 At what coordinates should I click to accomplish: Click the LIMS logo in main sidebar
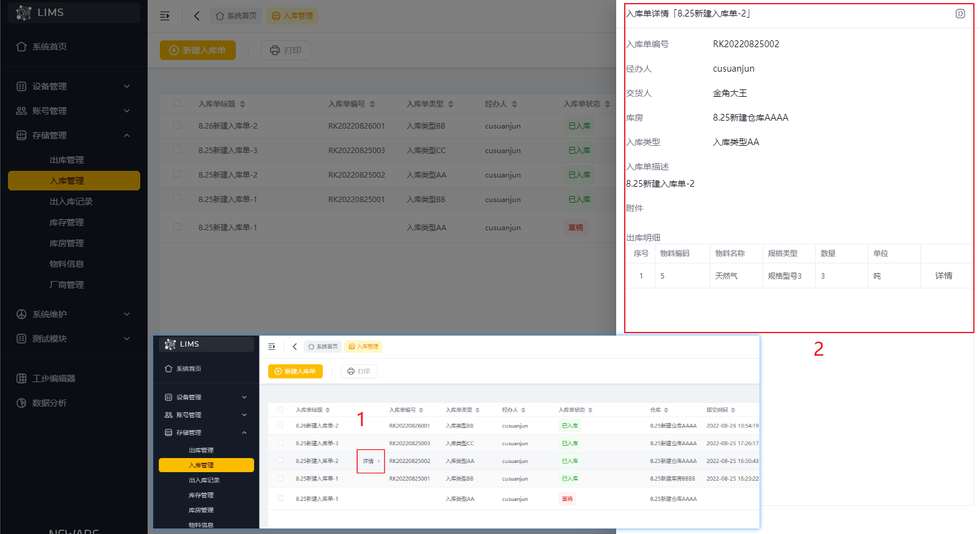point(24,13)
